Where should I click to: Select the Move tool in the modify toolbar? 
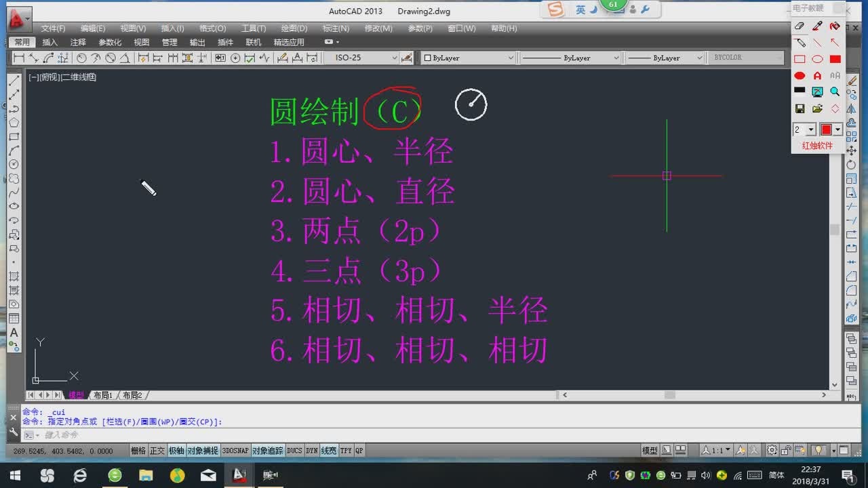[x=851, y=150]
